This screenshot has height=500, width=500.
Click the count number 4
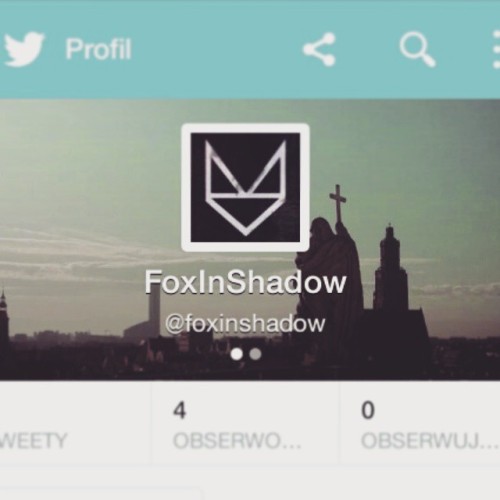(180, 410)
